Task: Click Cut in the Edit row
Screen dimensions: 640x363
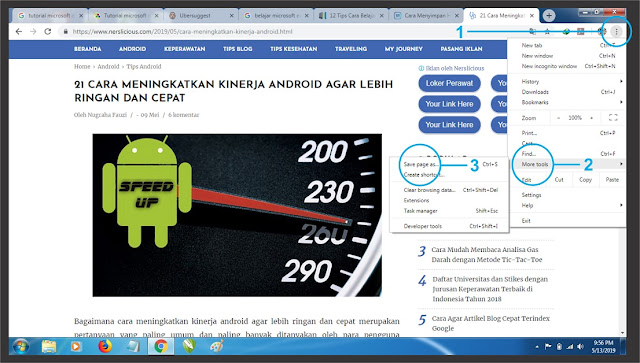Action: click(x=559, y=180)
